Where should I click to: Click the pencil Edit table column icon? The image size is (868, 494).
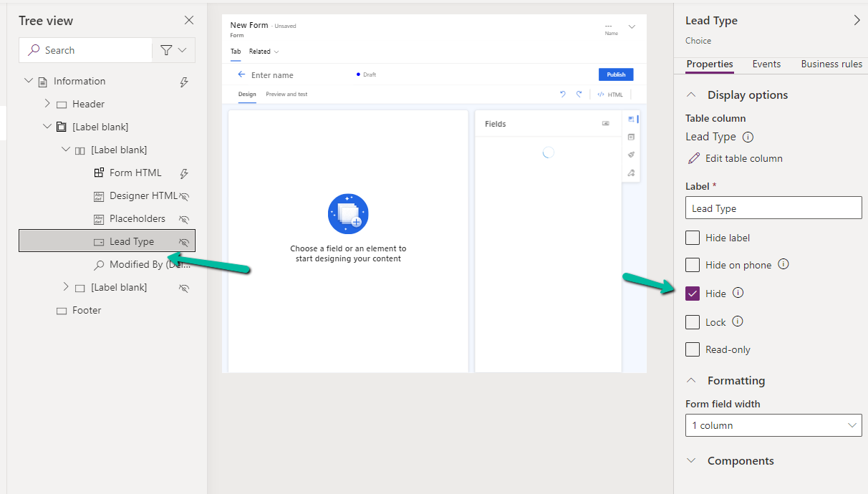[693, 158]
